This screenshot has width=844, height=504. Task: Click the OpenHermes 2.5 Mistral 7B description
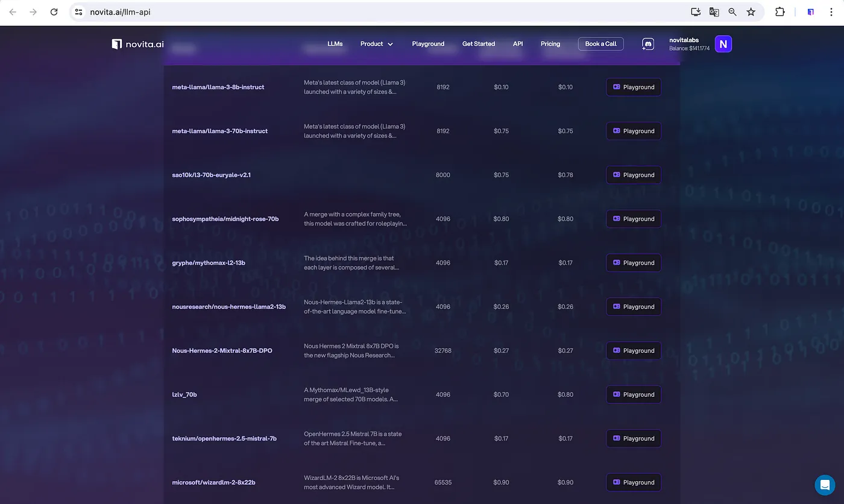point(353,438)
